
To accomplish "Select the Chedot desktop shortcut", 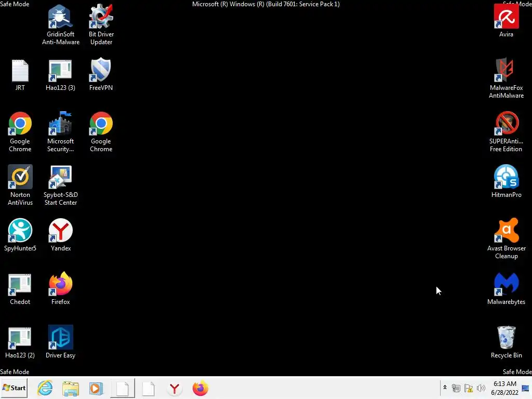I will (20, 289).
